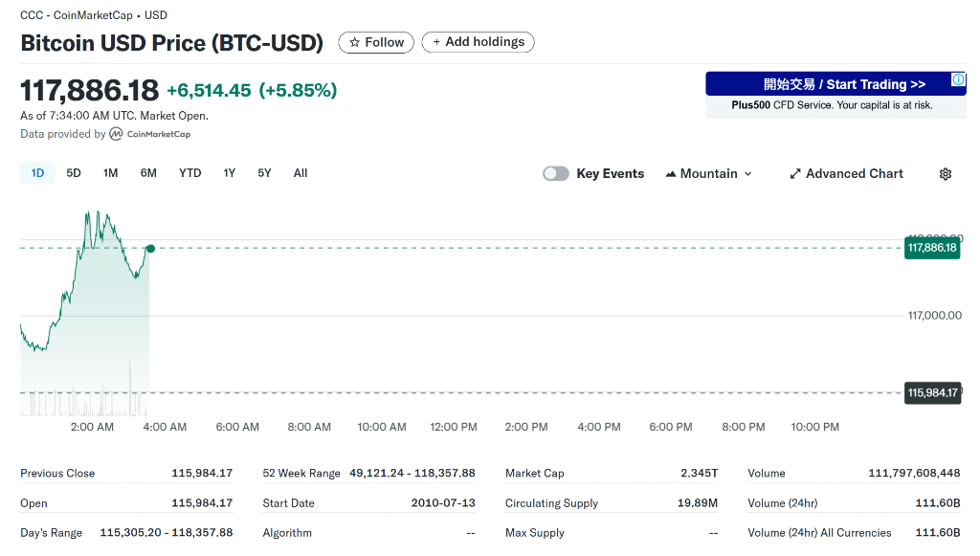Viewport: 980px width, 556px height.
Task: Toggle the Key Events switch
Action: (x=556, y=173)
